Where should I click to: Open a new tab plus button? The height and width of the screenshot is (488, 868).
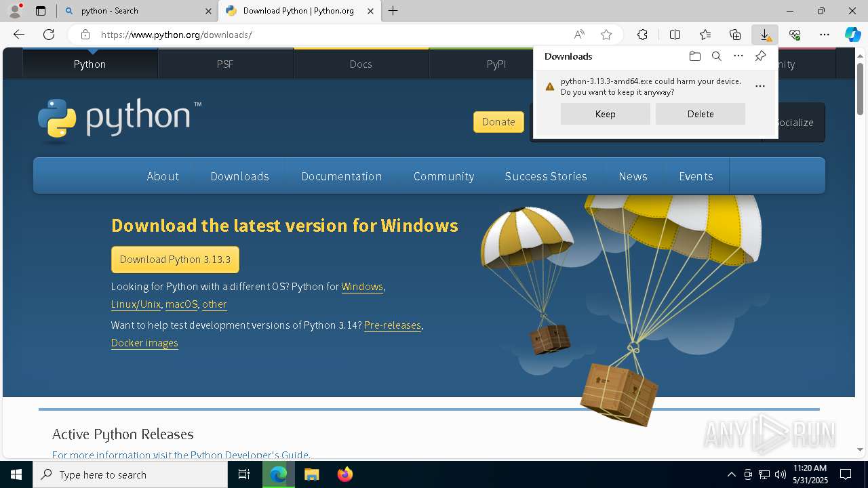coord(393,11)
